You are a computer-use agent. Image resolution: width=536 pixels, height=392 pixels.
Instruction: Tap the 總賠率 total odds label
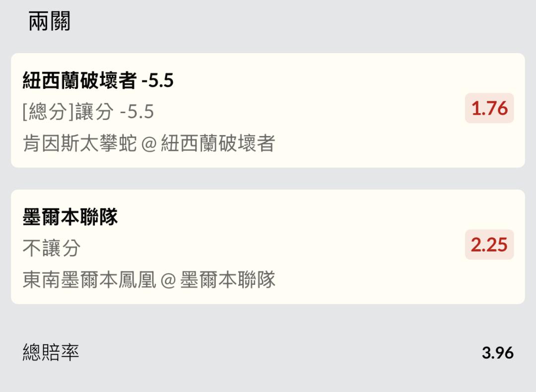pos(51,352)
